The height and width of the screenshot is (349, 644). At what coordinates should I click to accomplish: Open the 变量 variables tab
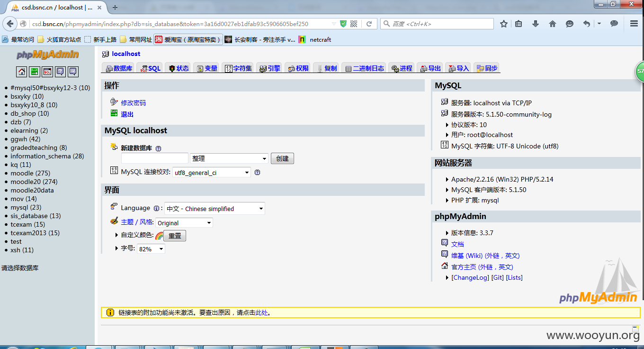click(207, 68)
